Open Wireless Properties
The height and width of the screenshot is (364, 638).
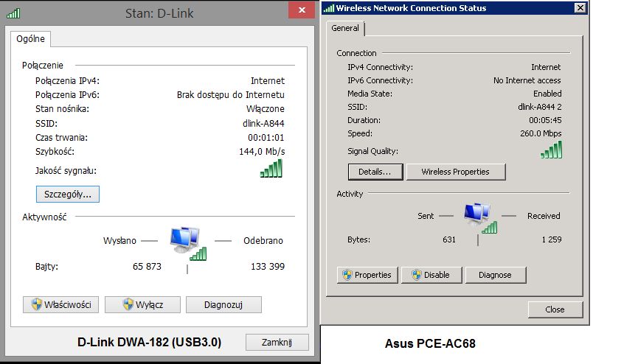click(x=456, y=172)
